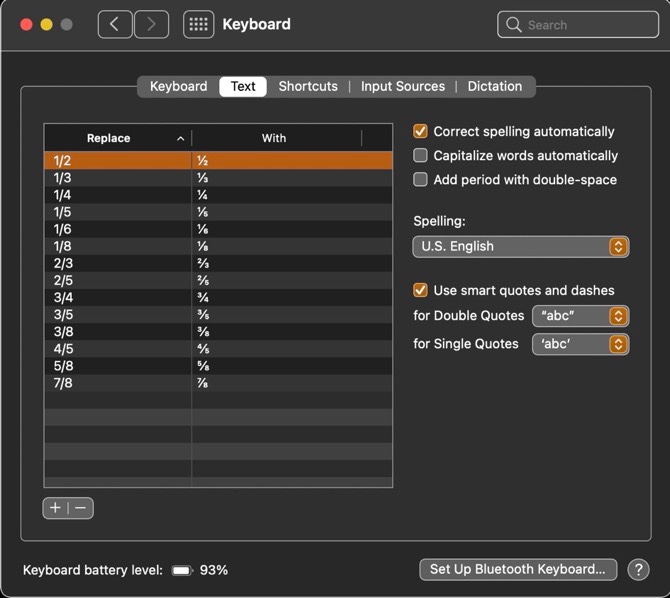The image size is (670, 598).
Task: Select the 2/3 replacement row
Action: pyautogui.click(x=218, y=263)
